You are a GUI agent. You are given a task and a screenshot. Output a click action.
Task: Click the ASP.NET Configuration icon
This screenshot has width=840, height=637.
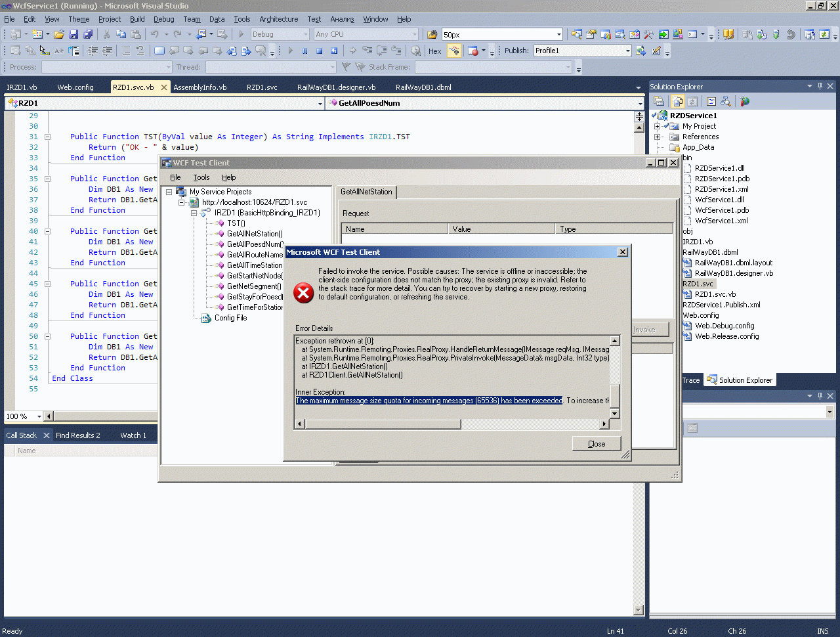(744, 101)
